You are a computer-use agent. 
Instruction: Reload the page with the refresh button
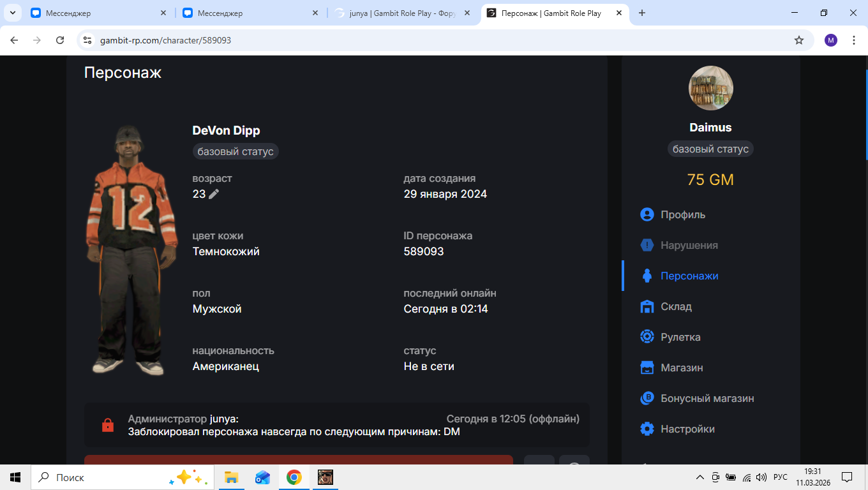[x=60, y=40]
